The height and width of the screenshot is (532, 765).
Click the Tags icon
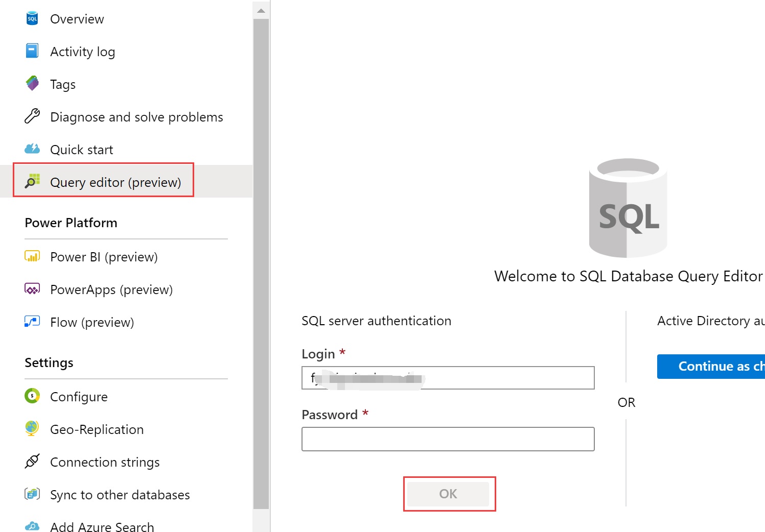coord(32,83)
